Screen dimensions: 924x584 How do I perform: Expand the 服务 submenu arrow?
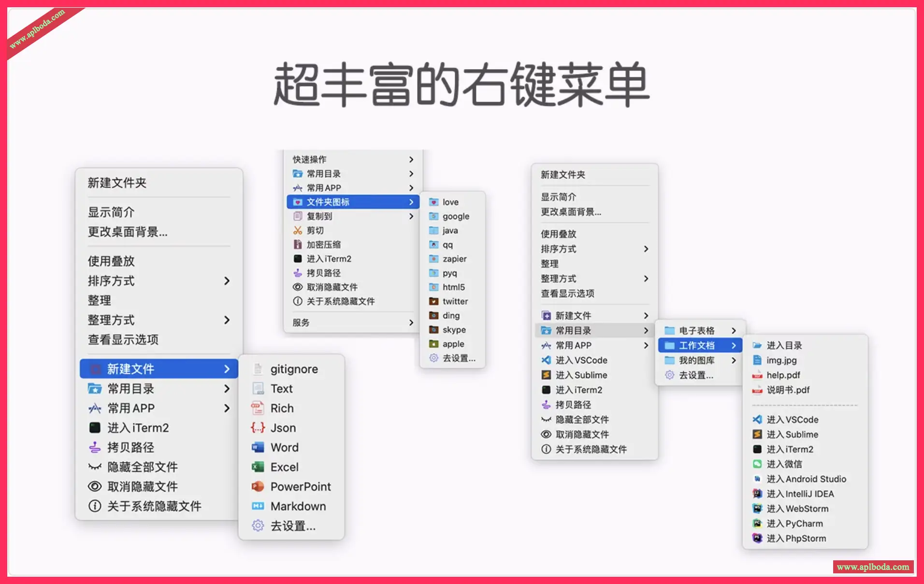click(x=411, y=322)
